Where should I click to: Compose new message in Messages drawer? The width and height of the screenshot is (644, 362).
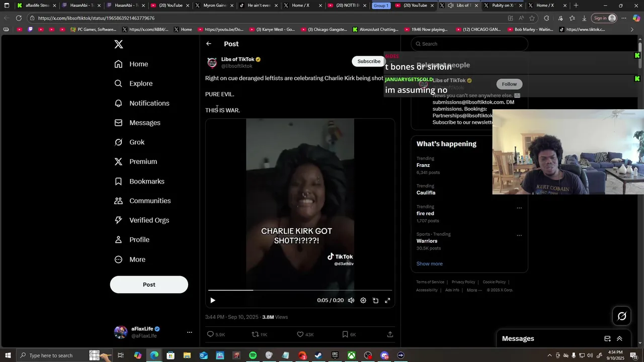point(607,339)
